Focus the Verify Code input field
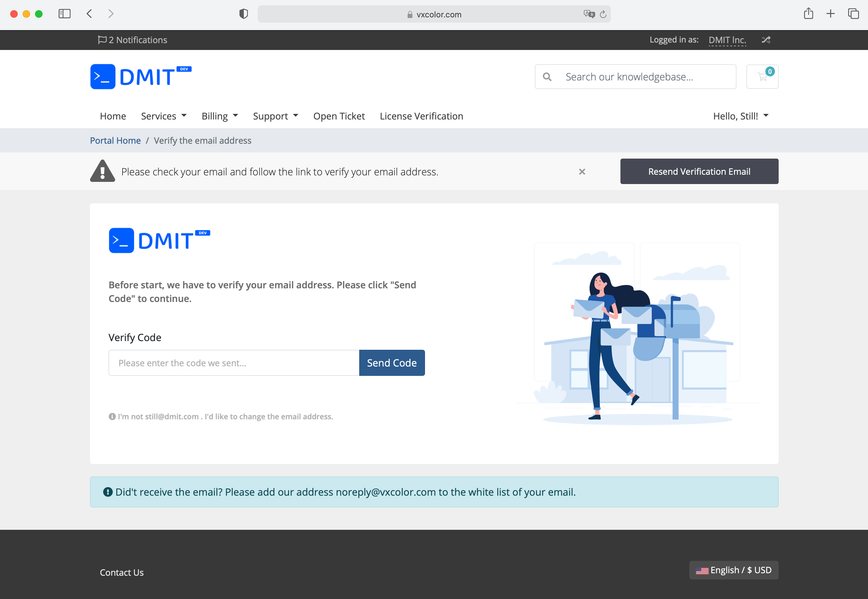 point(234,363)
